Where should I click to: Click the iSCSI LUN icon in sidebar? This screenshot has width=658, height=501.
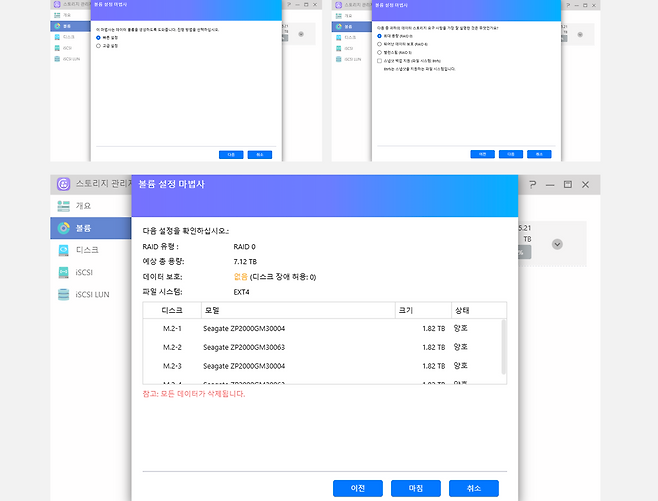[x=63, y=294]
